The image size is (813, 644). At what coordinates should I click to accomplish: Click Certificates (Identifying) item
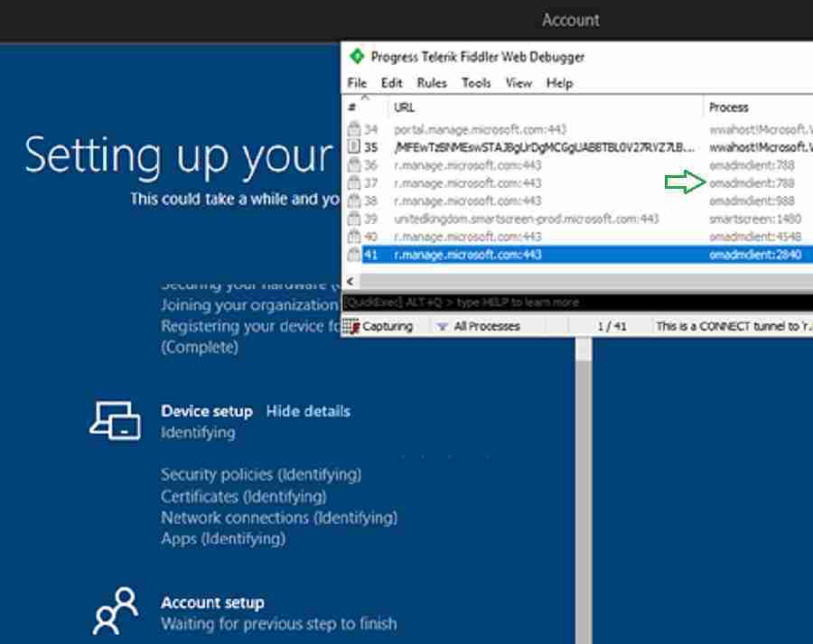pyautogui.click(x=244, y=496)
